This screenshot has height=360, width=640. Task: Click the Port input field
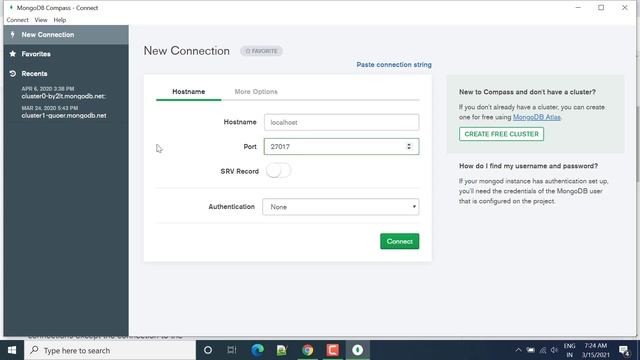point(341,147)
